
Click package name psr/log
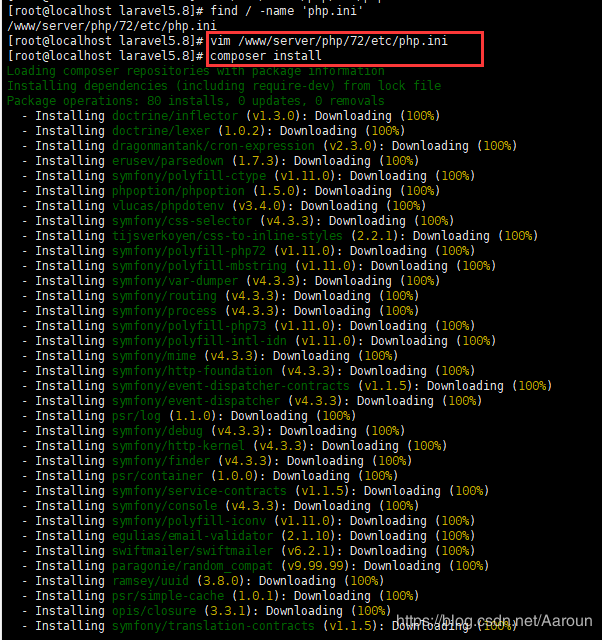[x=136, y=416]
